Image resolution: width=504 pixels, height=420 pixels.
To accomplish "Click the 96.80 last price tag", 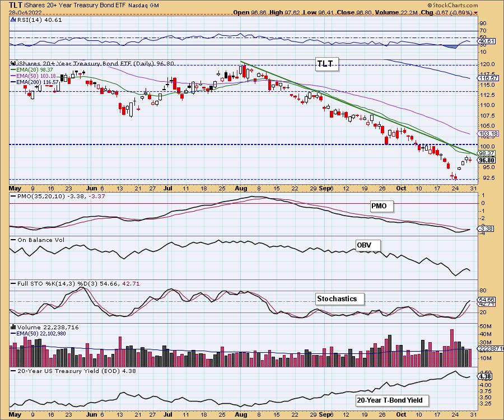I will click(x=487, y=160).
